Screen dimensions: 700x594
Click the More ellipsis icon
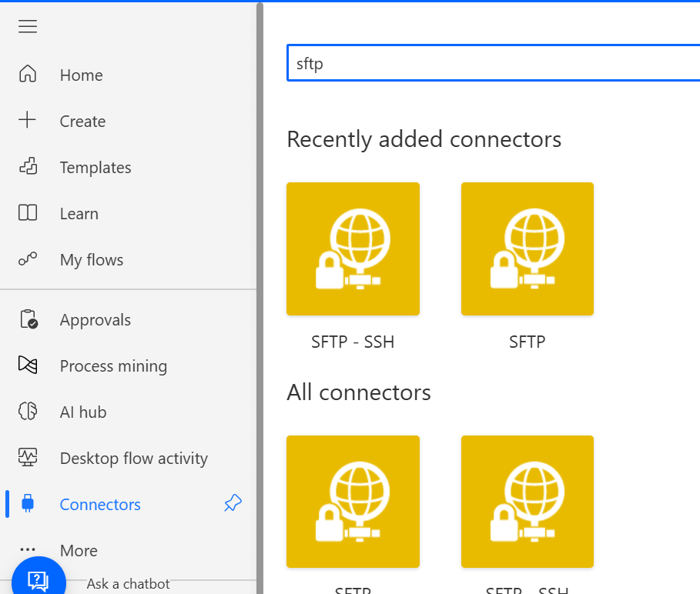[28, 550]
